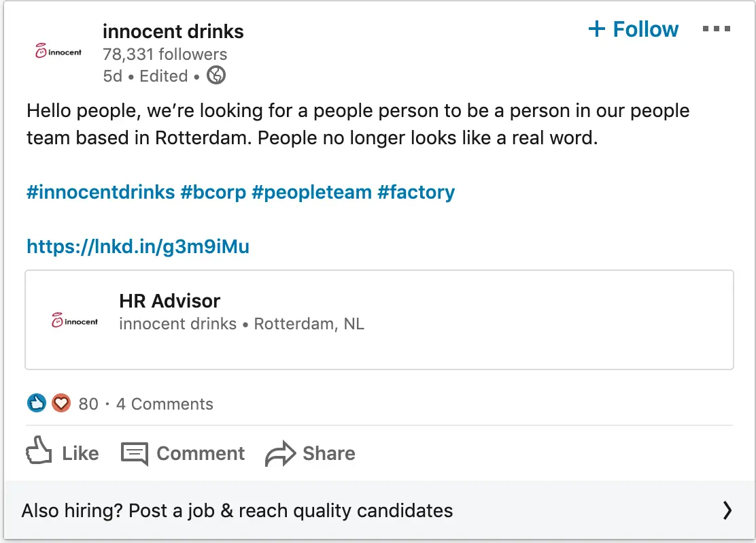Click the plus Follow button
The width and height of the screenshot is (756, 543).
click(633, 29)
